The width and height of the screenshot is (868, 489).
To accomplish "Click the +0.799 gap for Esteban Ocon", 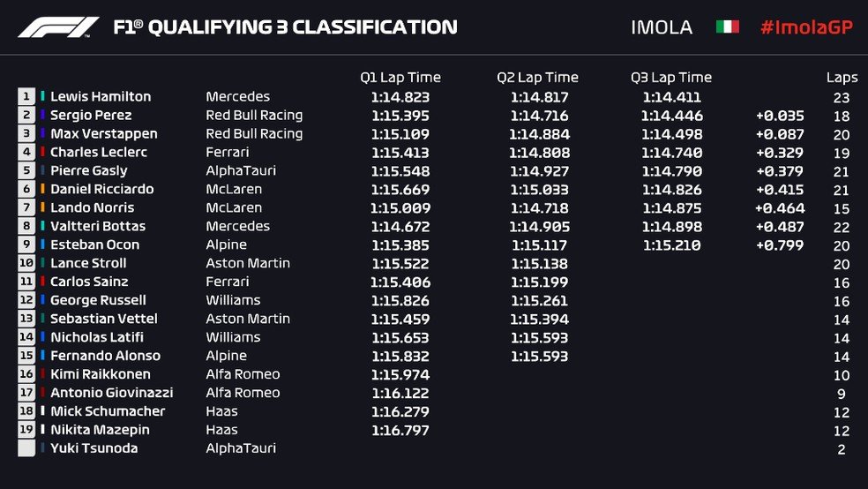I will point(780,245).
